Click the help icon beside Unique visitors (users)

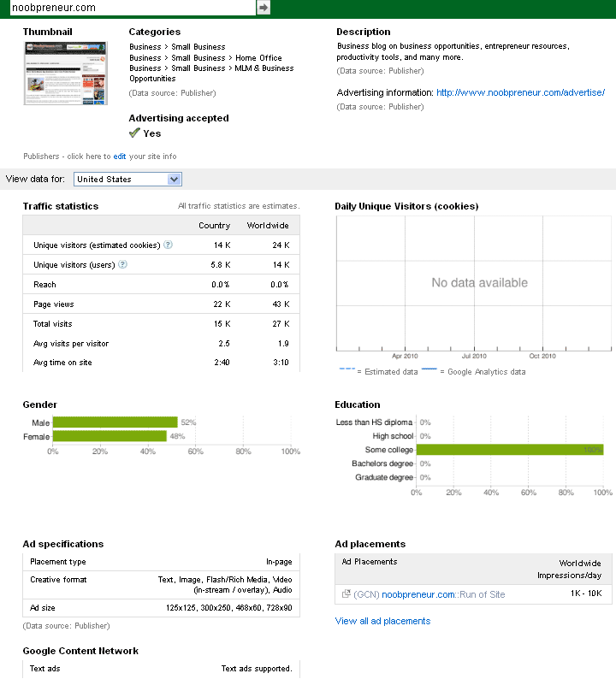pos(122,264)
